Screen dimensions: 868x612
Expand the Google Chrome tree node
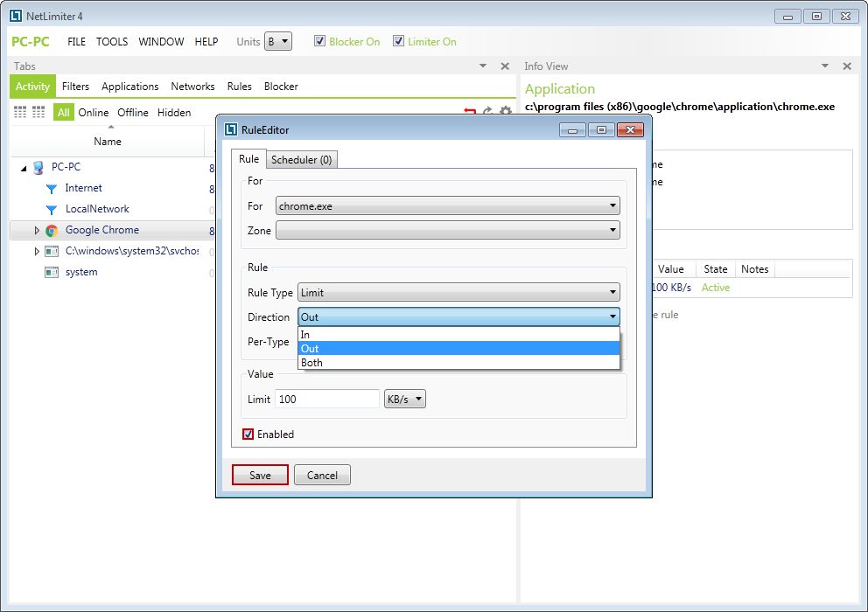(x=37, y=230)
